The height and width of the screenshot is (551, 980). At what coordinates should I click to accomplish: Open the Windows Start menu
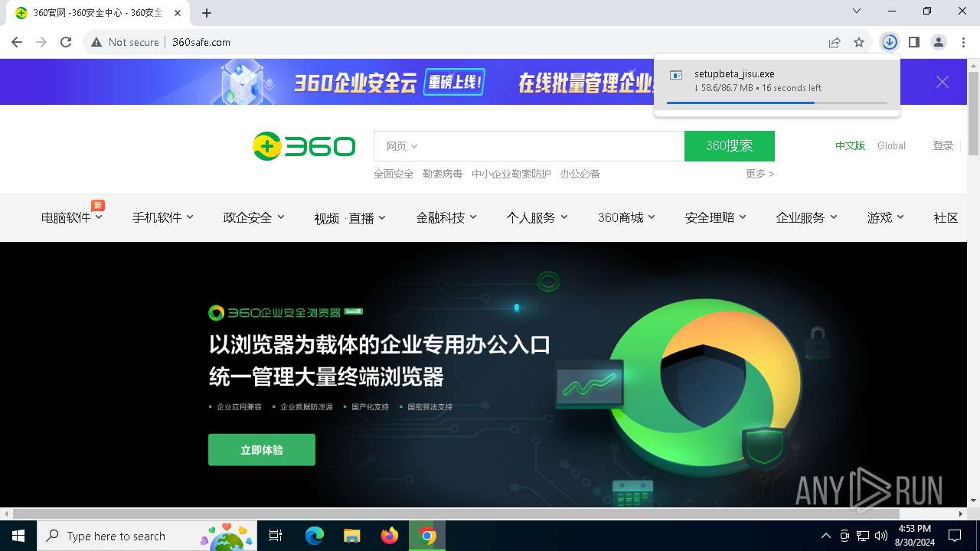(18, 536)
